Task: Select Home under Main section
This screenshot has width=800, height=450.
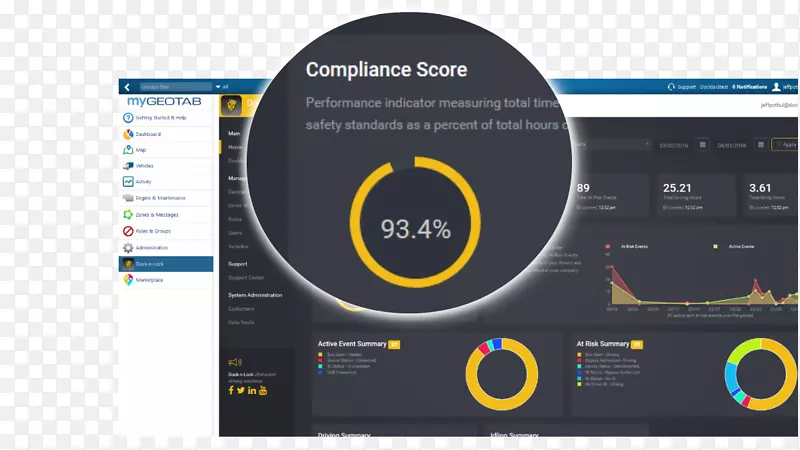Action: pos(235,147)
